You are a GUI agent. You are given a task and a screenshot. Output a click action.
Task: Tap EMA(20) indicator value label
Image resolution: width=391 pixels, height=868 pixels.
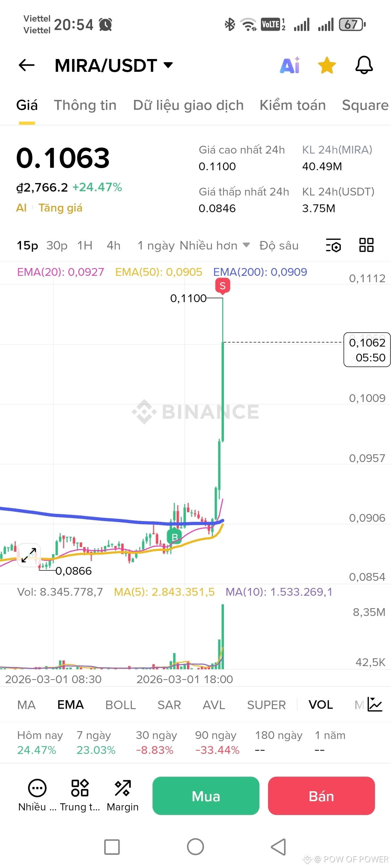coord(60,272)
